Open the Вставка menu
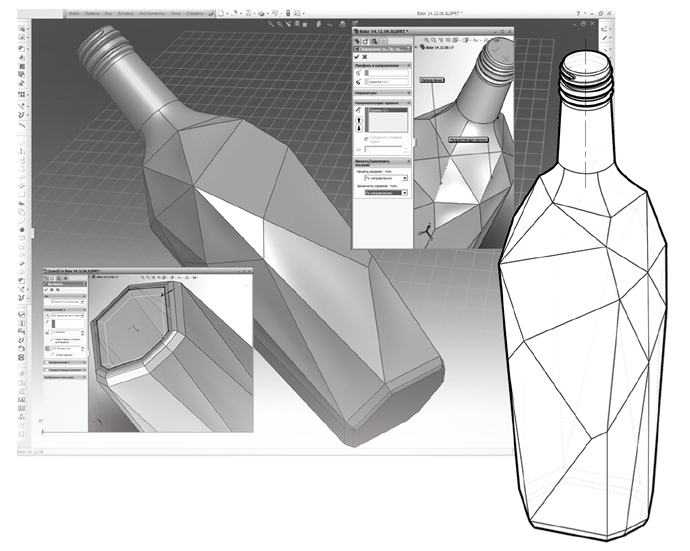Screen dimensions: 690x551 pyautogui.click(x=125, y=14)
